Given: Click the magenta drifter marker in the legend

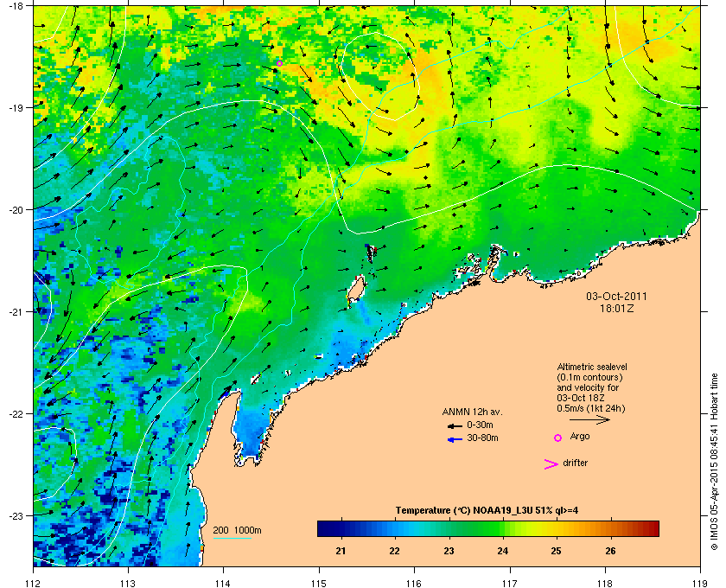Looking at the screenshot, I should [x=551, y=464].
